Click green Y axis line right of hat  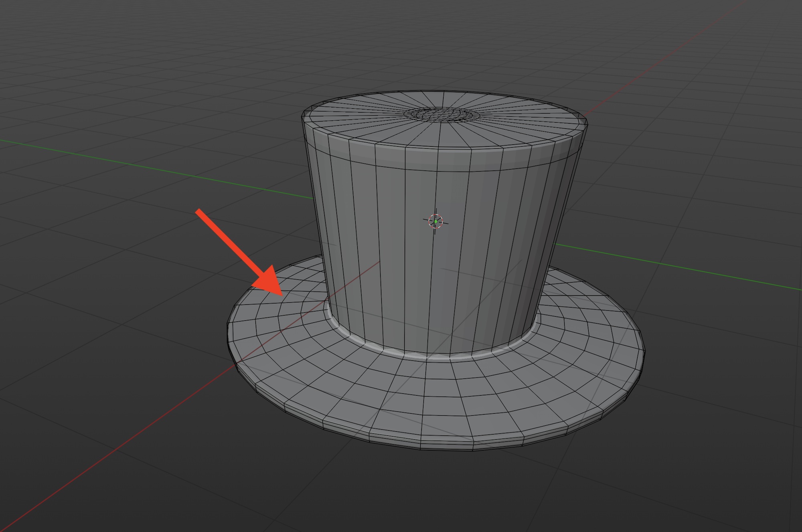(x=682, y=268)
